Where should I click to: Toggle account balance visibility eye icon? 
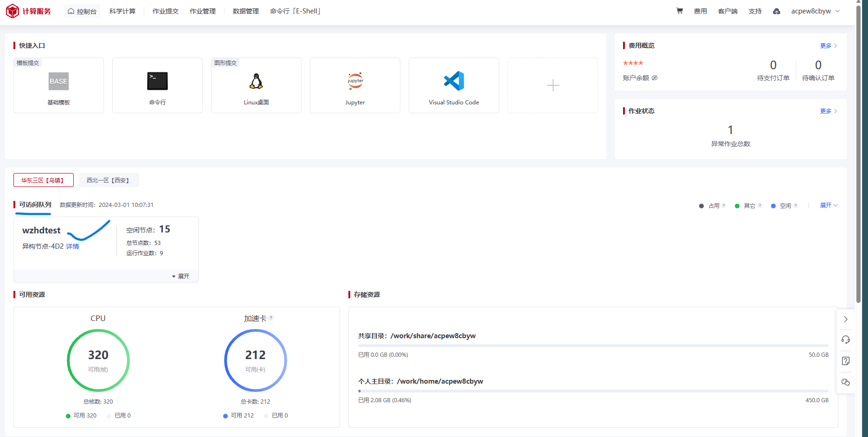(x=655, y=78)
